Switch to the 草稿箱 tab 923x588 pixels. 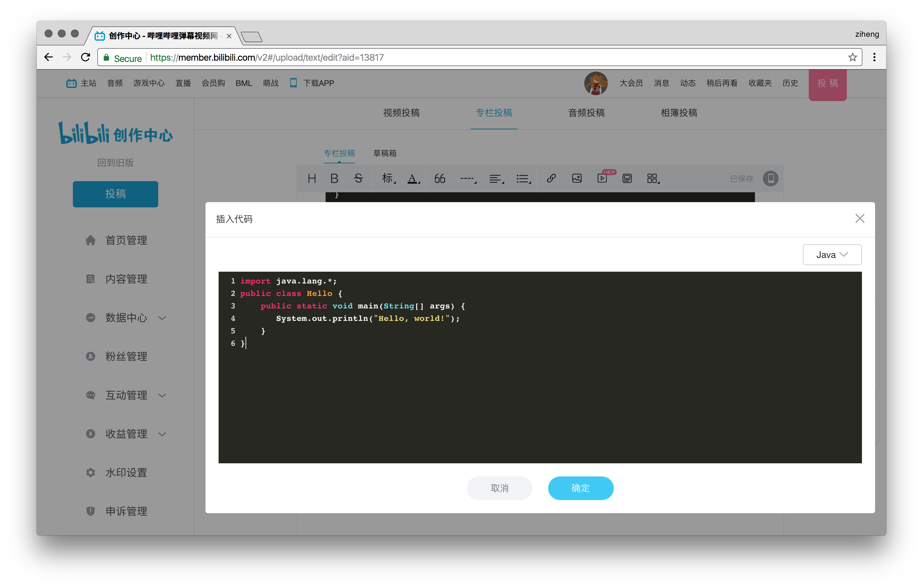[x=385, y=153]
